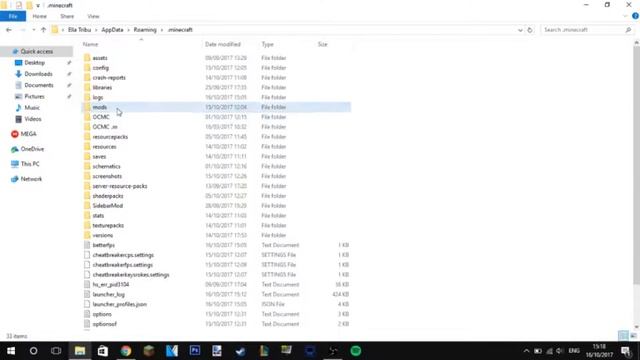
Task: Open Documents in the navigation pane
Action: click(39, 85)
